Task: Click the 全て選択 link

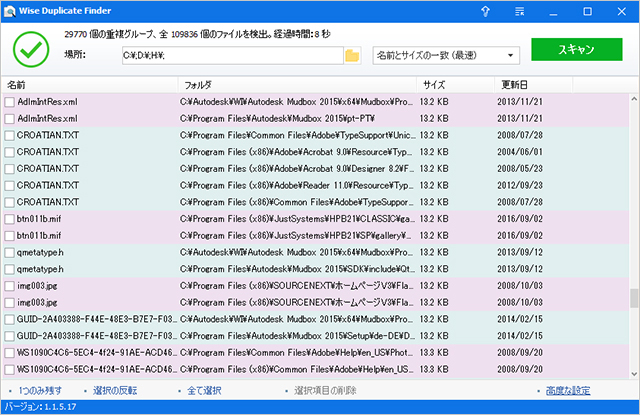Action: 204,391
